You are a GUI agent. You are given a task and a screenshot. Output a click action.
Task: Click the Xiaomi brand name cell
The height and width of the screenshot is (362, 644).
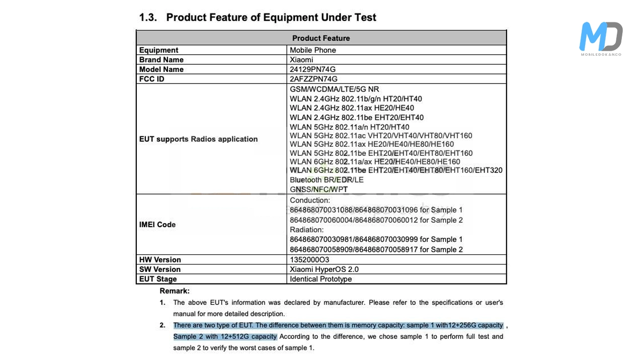click(301, 60)
